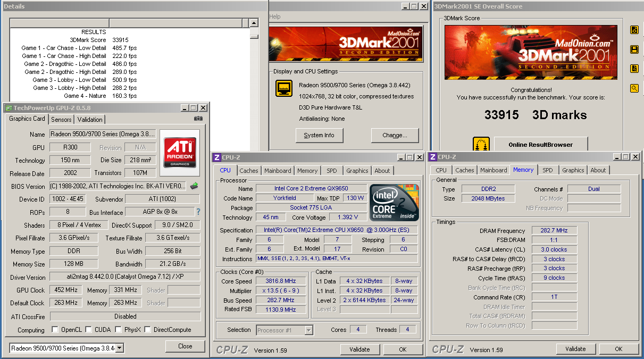The image size is (644, 359).
Task: Click the Details list scrollbar up arrow
Action: pyautogui.click(x=254, y=23)
